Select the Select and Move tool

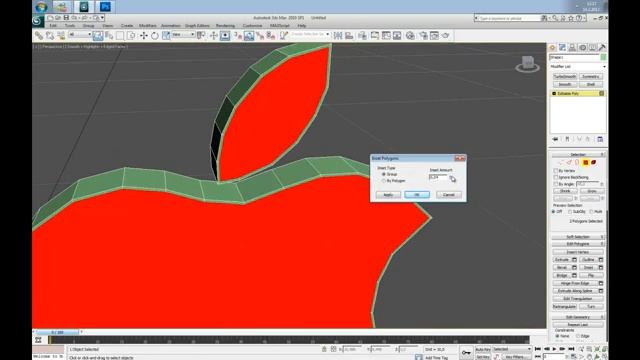click(x=144, y=36)
